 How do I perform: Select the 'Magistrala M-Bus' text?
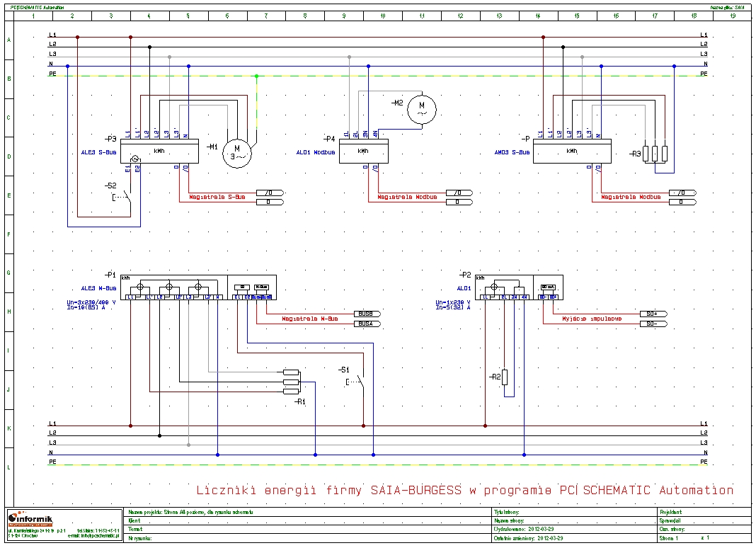[309, 319]
